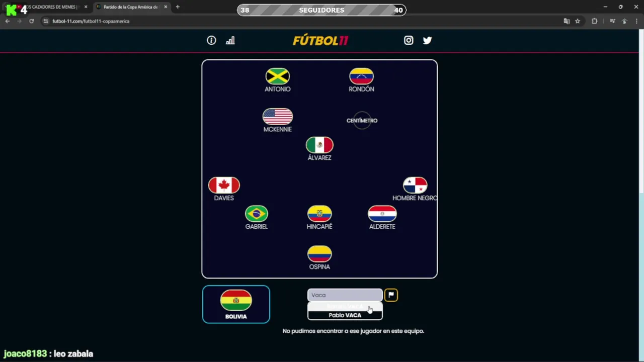Open the info icon in Fútbol11 header
This screenshot has height=362, width=644.
(x=211, y=41)
